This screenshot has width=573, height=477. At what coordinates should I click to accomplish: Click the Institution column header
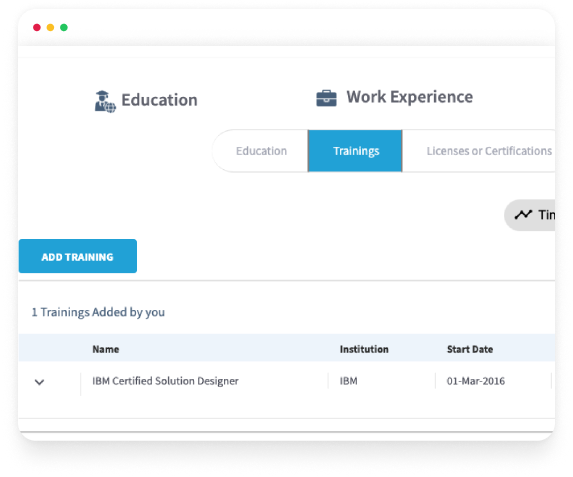point(364,349)
